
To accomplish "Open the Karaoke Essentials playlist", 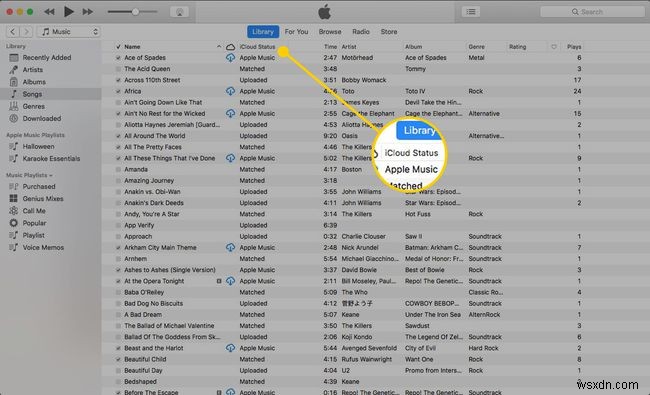I will (x=51, y=159).
